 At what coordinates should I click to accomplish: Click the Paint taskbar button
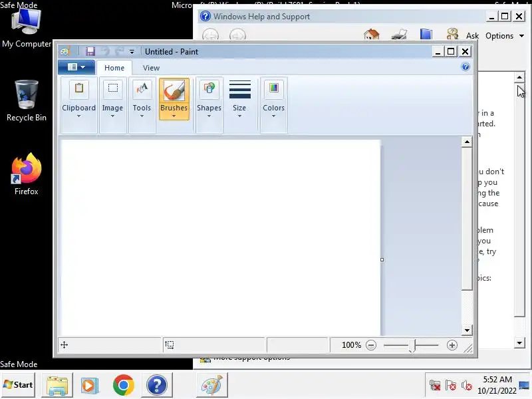pyautogui.click(x=212, y=385)
